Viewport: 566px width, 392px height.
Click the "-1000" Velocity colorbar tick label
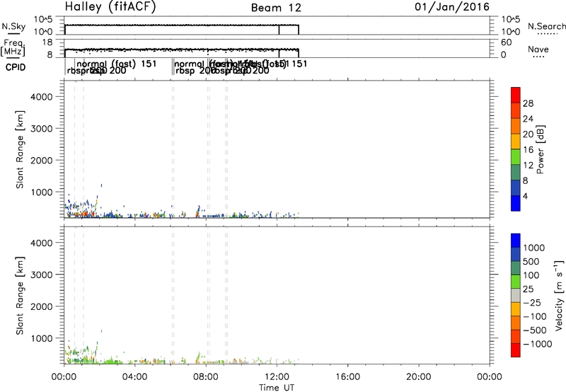tap(538, 344)
